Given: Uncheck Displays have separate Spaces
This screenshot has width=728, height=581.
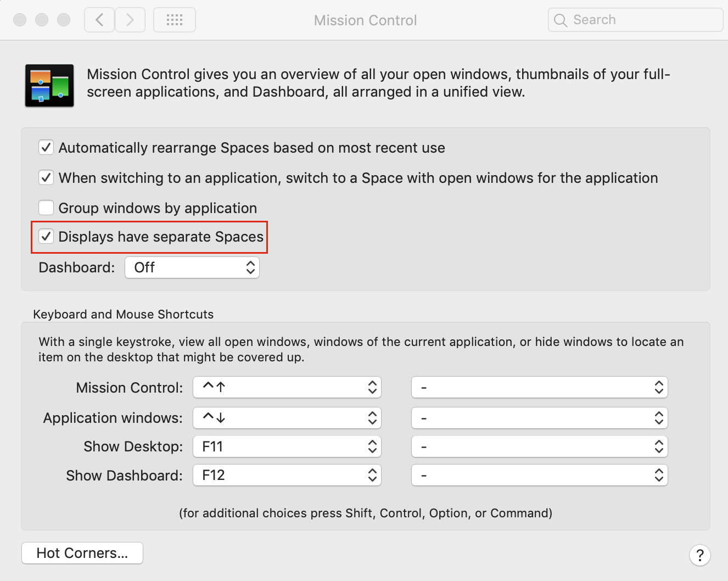Looking at the screenshot, I should click(x=46, y=237).
